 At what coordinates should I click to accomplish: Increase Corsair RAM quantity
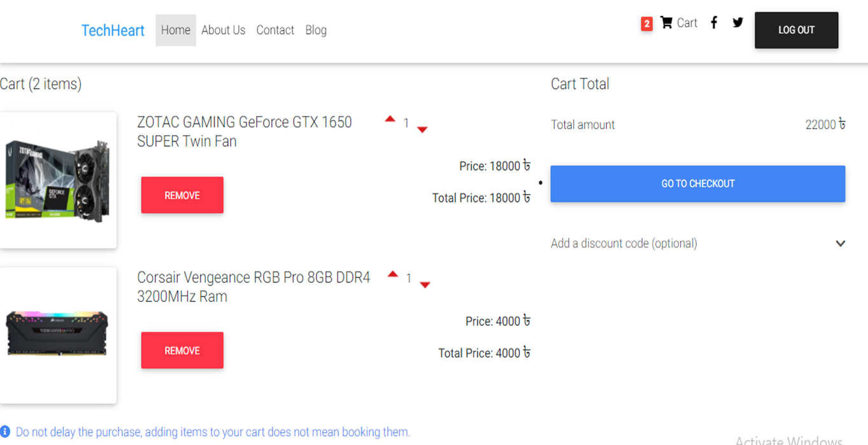[393, 274]
